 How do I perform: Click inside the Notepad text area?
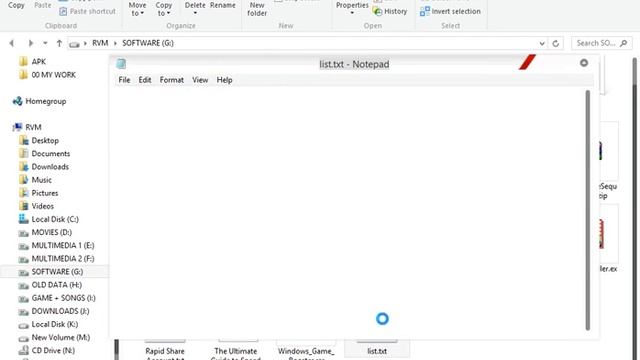tap(349, 210)
